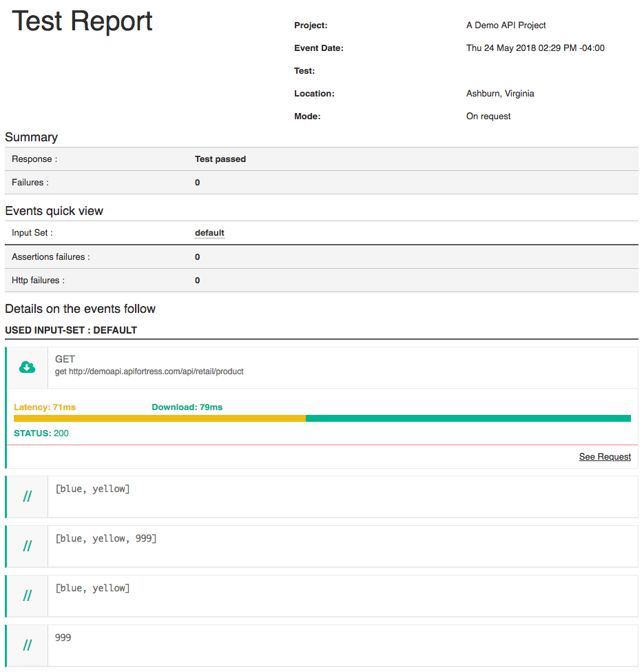The image size is (644, 672).
Task: Click the GET request URL text
Action: pyautogui.click(x=149, y=371)
